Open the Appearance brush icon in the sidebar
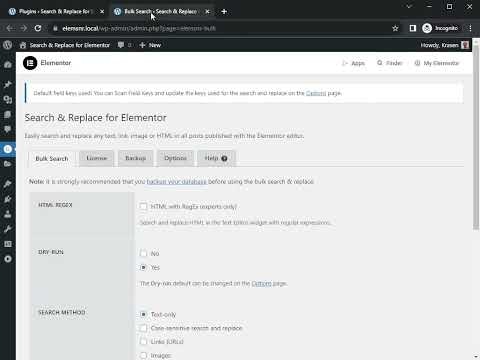 8,184
